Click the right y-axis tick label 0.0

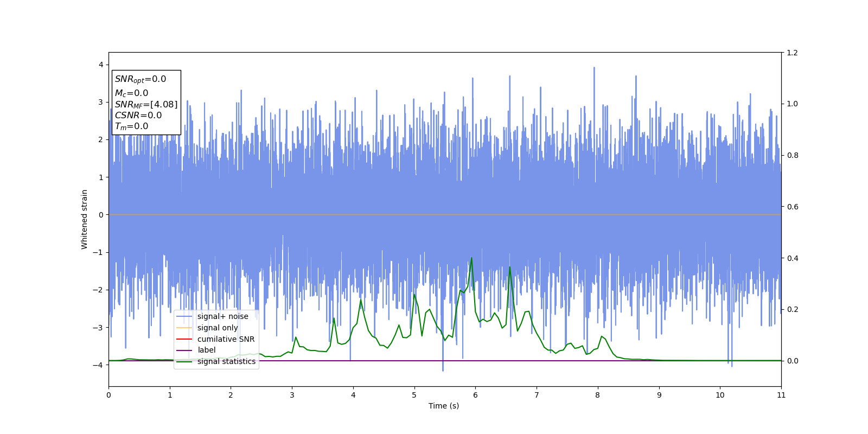coord(792,361)
